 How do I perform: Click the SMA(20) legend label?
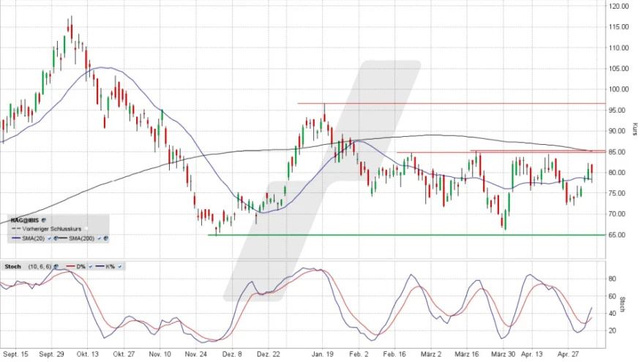(33, 238)
